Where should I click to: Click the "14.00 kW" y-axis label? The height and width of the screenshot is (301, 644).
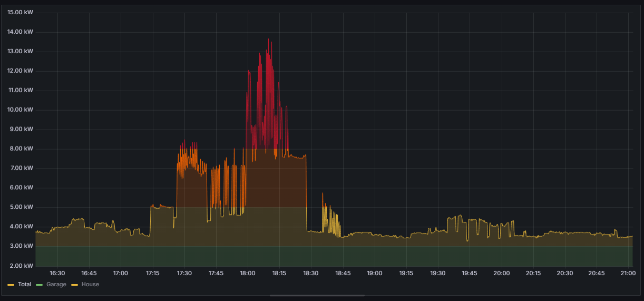[x=20, y=32]
